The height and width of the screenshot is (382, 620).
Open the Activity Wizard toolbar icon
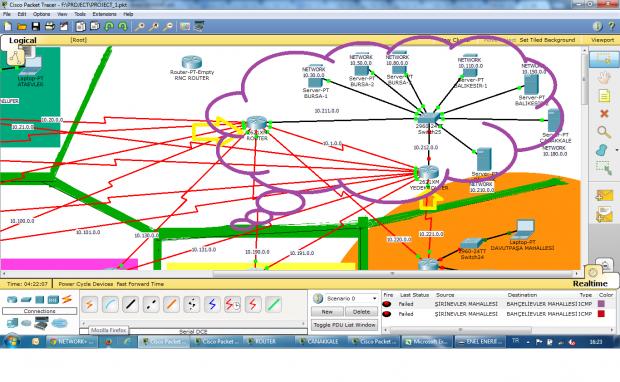(64, 26)
